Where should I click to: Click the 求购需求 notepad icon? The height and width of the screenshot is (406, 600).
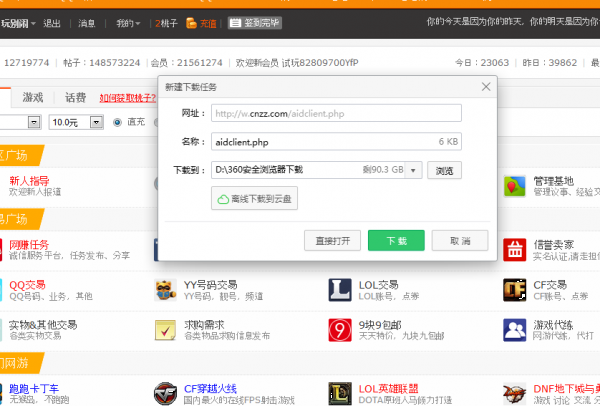(x=165, y=330)
